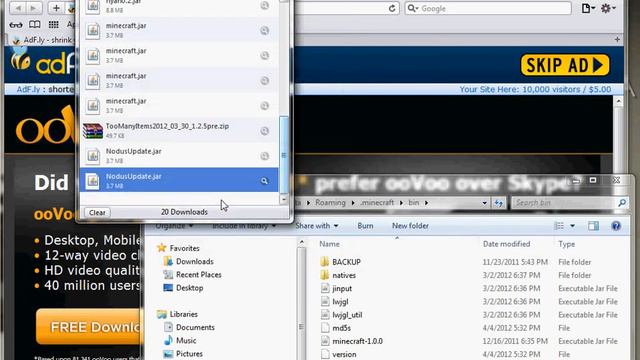640x360 pixels.
Task: Click the web page scroll up arrow
Action: click(618, 101)
